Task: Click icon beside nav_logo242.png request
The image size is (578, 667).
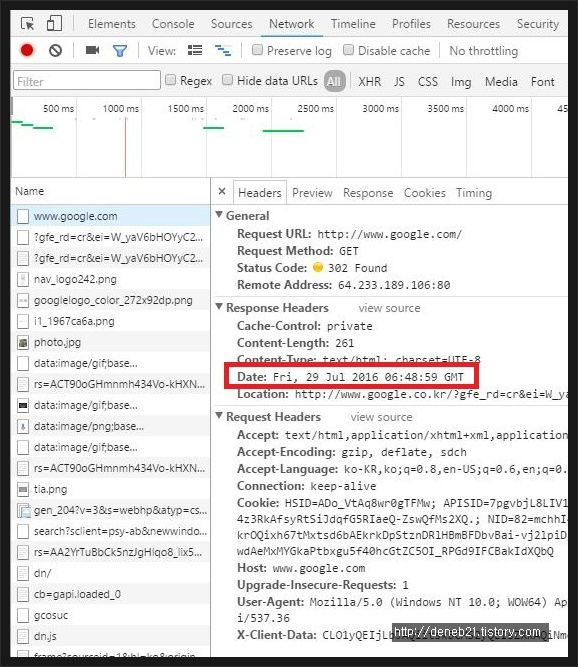Action: click(23, 279)
